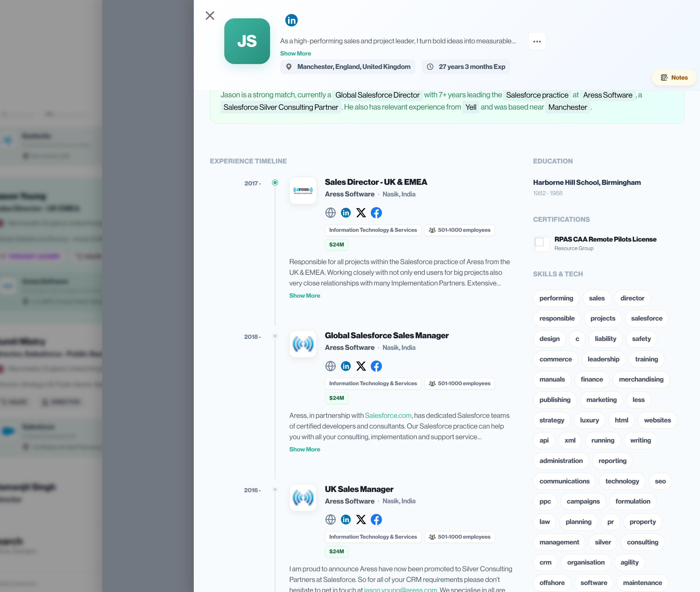Open the Notes panel
Viewport: 700px width, 592px height.
[673, 77]
